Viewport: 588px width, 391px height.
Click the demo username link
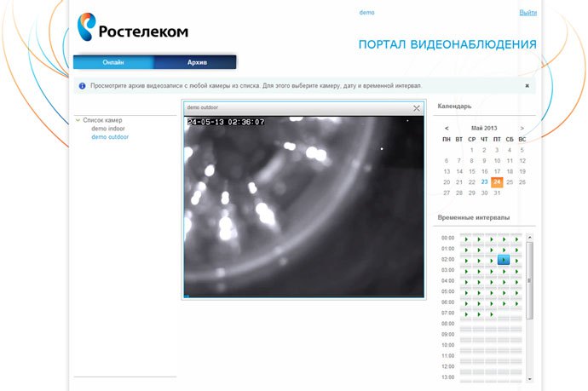(x=366, y=13)
